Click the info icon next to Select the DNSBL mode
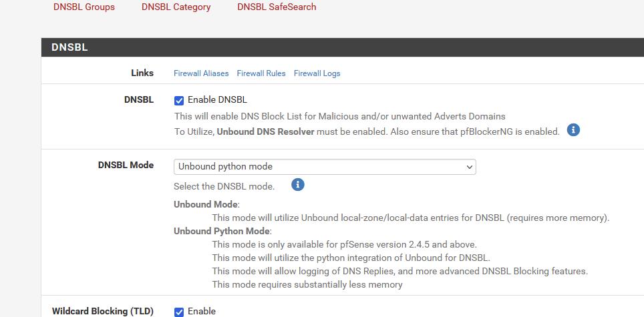Viewport: 644px width, 317px height. point(298,185)
